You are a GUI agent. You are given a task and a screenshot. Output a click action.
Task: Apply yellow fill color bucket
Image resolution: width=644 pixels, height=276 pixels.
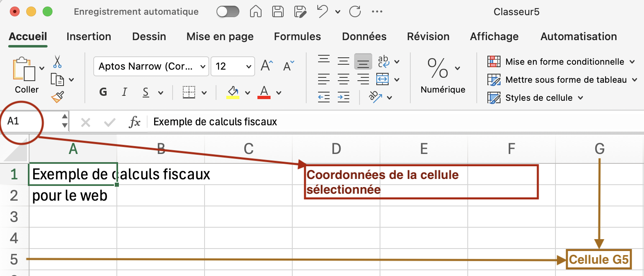point(233,92)
